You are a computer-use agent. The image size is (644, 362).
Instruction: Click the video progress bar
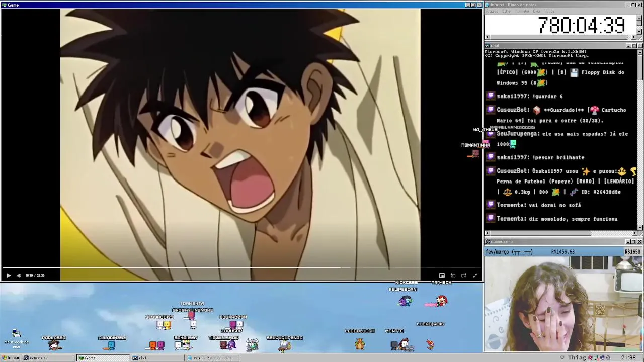coord(242,268)
